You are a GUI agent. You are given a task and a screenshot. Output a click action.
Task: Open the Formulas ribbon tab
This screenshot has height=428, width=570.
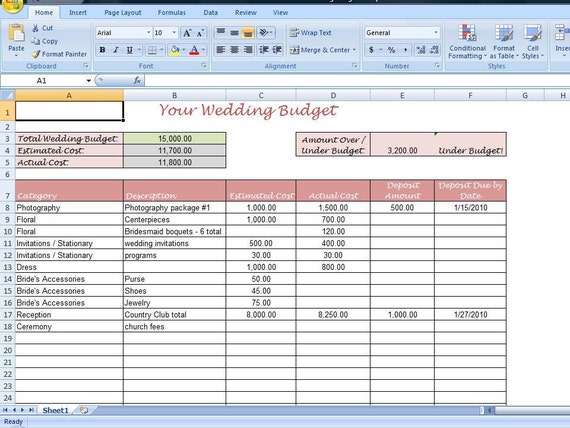point(172,13)
